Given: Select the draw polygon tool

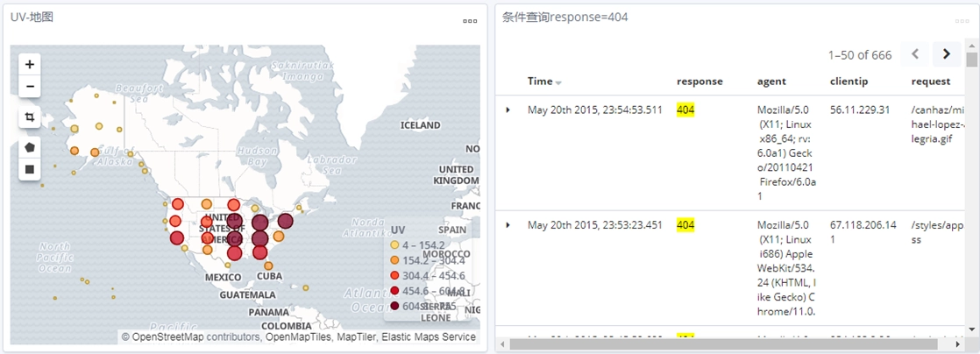Looking at the screenshot, I should [x=30, y=147].
